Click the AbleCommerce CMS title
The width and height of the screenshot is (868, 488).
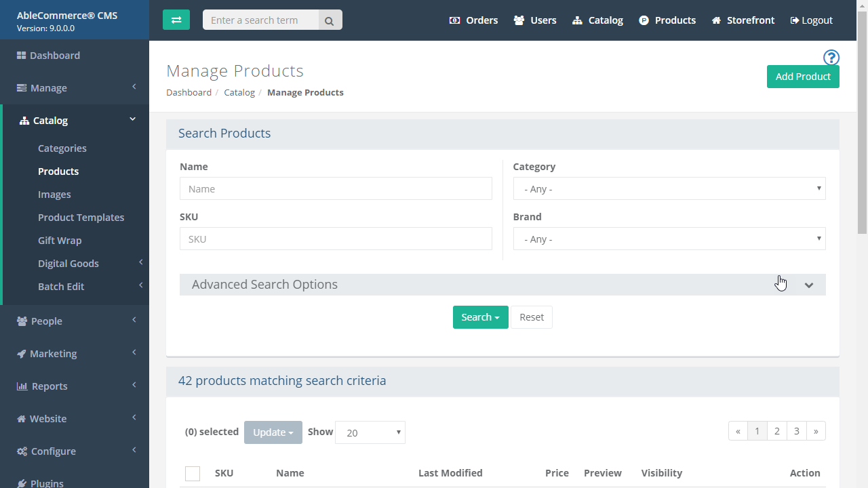click(67, 16)
